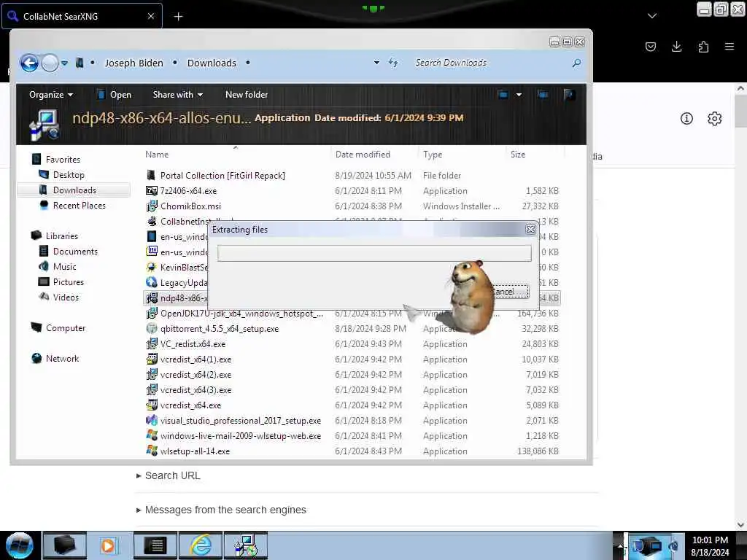
Task: Open browser downloads panel
Action: 676,47
